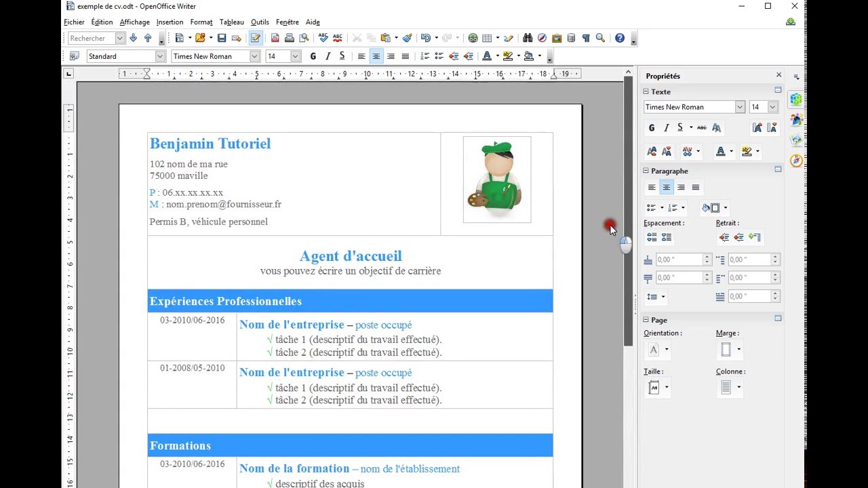The width and height of the screenshot is (868, 488).
Task: Expand the Taille page size dropdown
Action: (x=667, y=388)
